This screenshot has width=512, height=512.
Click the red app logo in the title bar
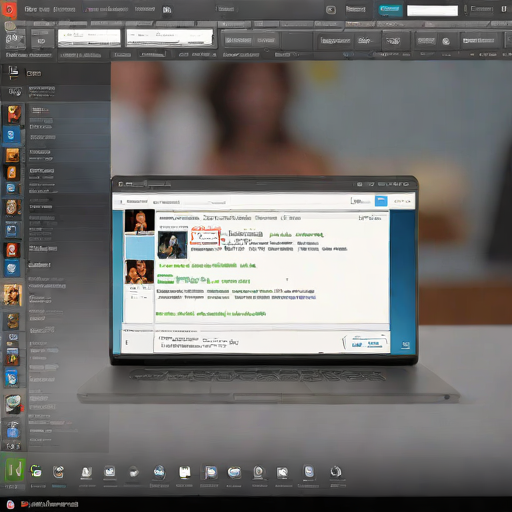click(x=9, y=9)
